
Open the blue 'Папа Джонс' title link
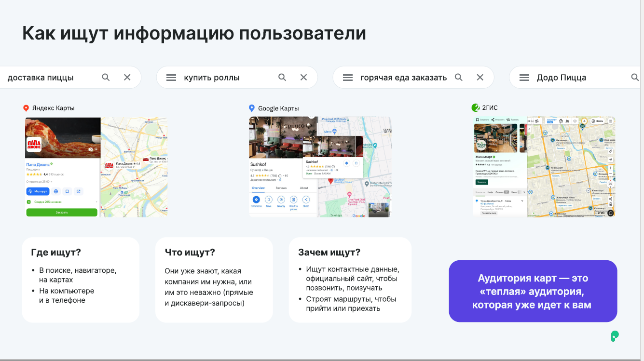point(38,164)
